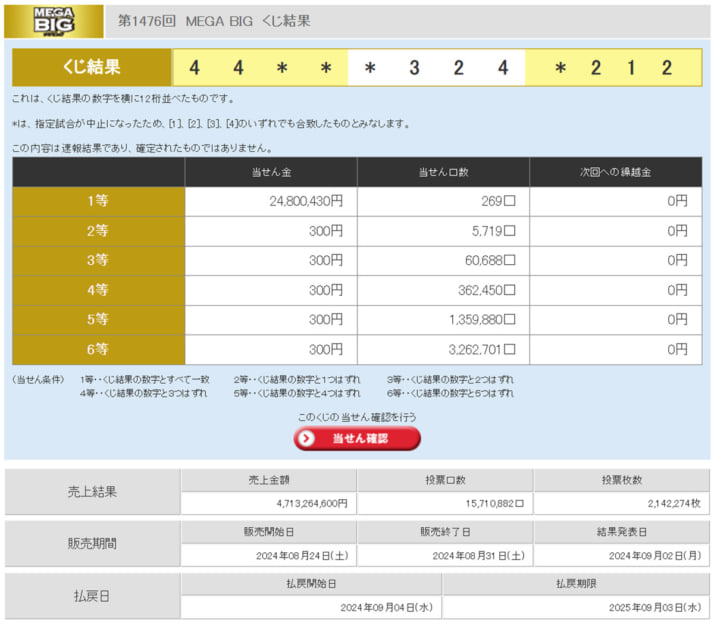Click the 払戻日 section label
The height and width of the screenshot is (626, 714).
click(92, 596)
